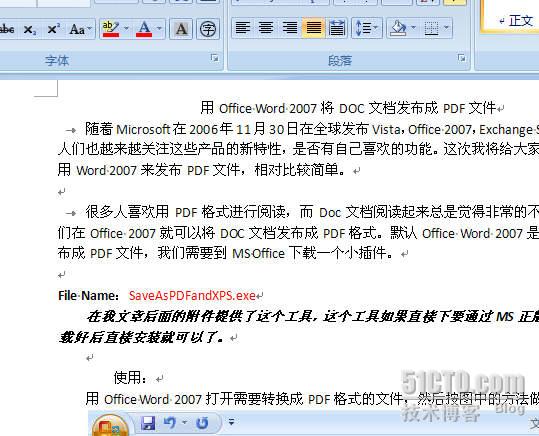
Task: Click the line 用 Word 2007 来发布 PDF 文件
Action: pos(201,170)
